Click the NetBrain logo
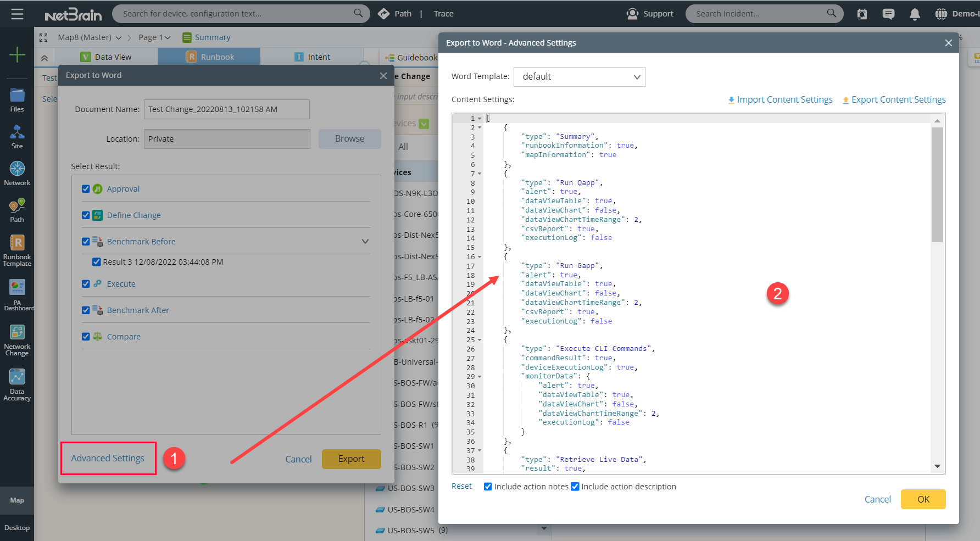Image resolution: width=980 pixels, height=541 pixels. click(x=73, y=15)
